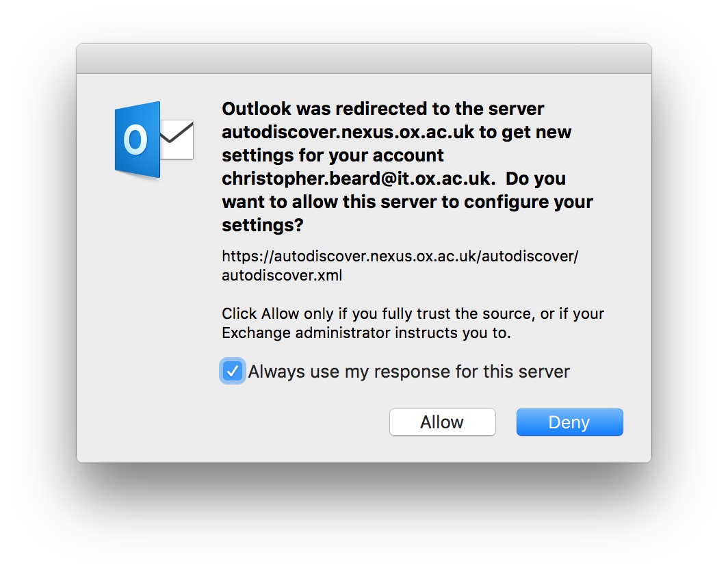Image resolution: width=728 pixels, height=572 pixels.
Task: Click the https://autodiscover.nexus.ox.ac.uk/autodiscover/ URL line
Action: pyautogui.click(x=400, y=257)
